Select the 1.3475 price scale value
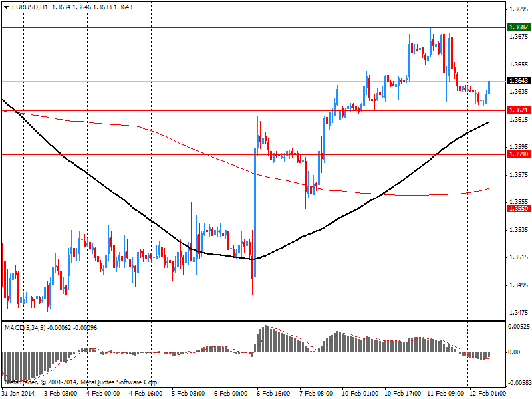532x399 pixels. [x=519, y=313]
